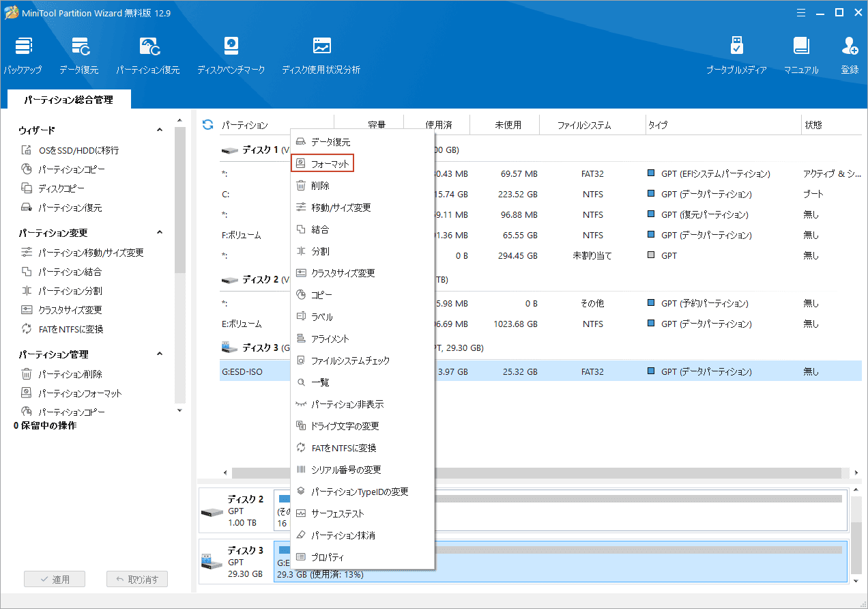The width and height of the screenshot is (868, 609).
Task: Refresh the partition list
Action: tap(208, 125)
